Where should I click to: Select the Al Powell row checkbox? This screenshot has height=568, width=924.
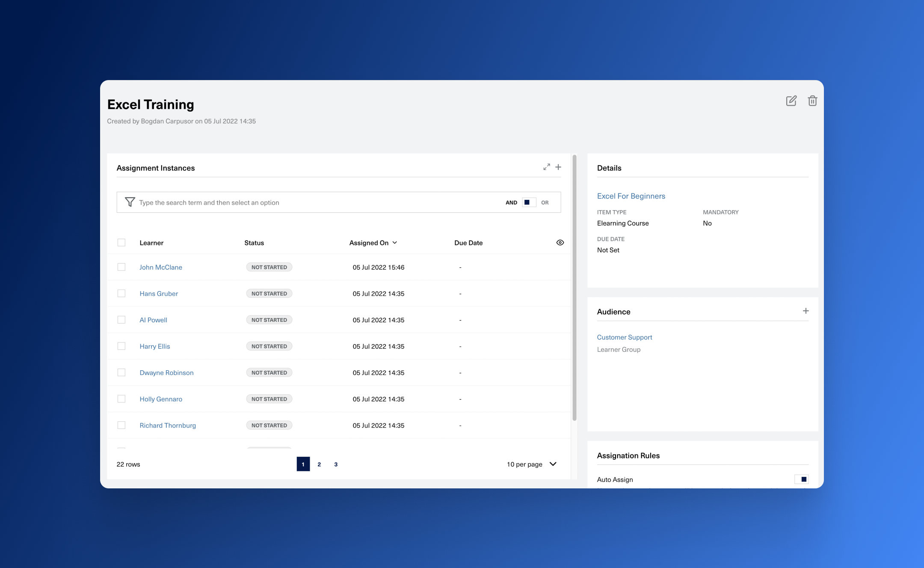(121, 320)
